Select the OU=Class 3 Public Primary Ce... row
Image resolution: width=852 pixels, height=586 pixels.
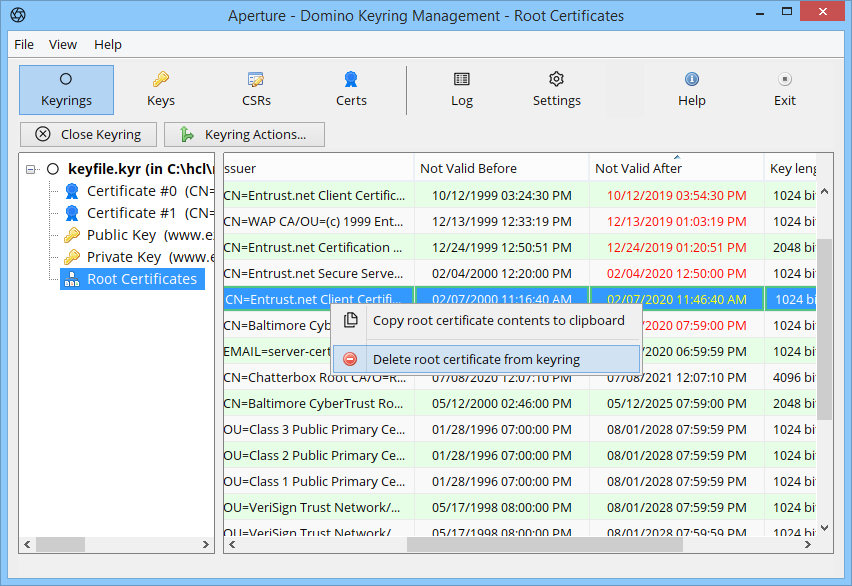(519, 429)
